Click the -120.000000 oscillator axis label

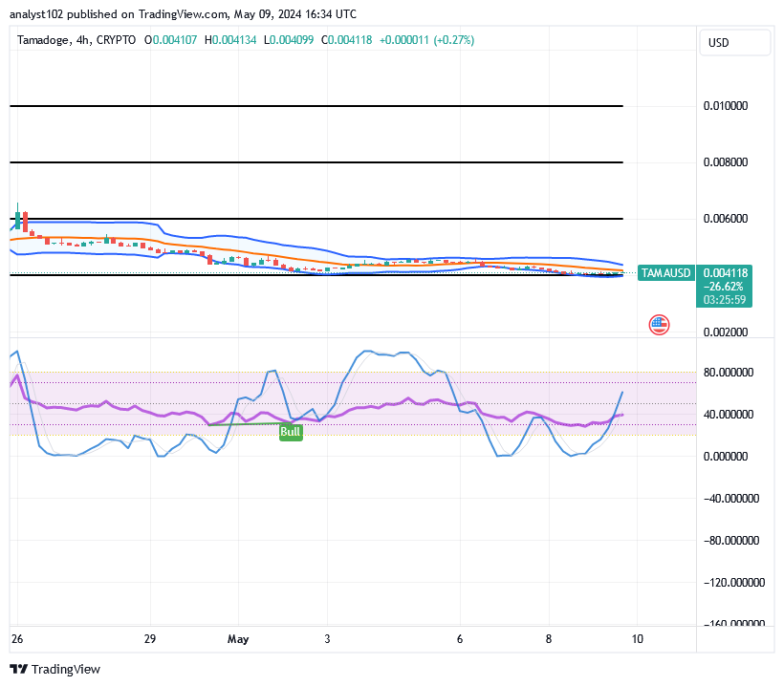click(734, 583)
